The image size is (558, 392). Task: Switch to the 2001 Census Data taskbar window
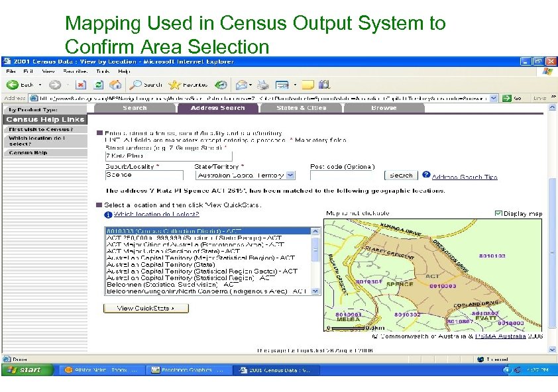[x=276, y=370]
